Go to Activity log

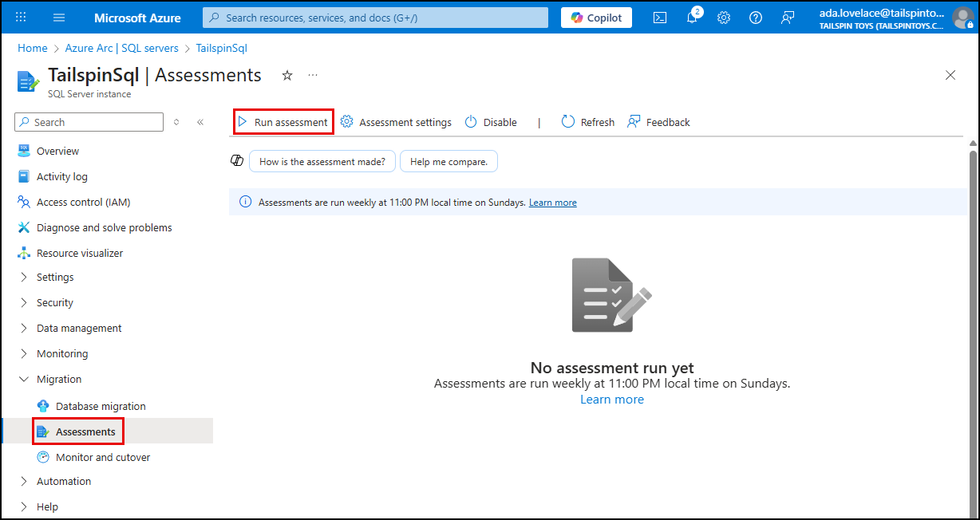click(x=61, y=176)
